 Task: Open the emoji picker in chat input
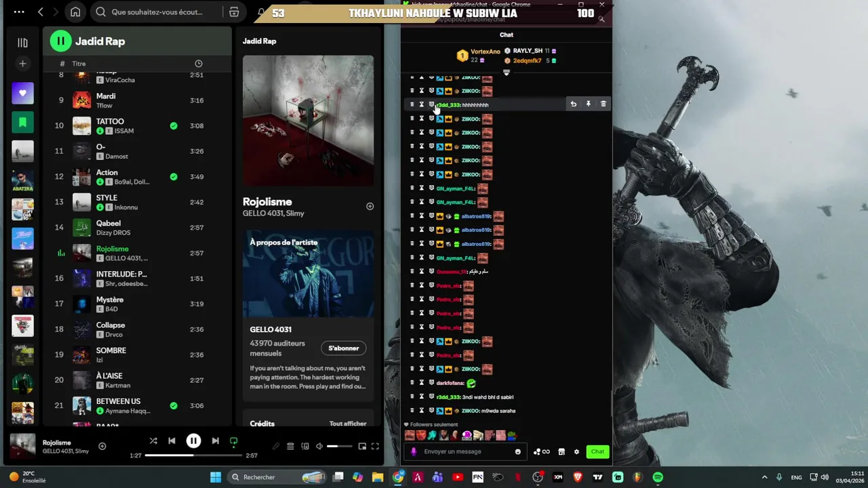(x=517, y=452)
